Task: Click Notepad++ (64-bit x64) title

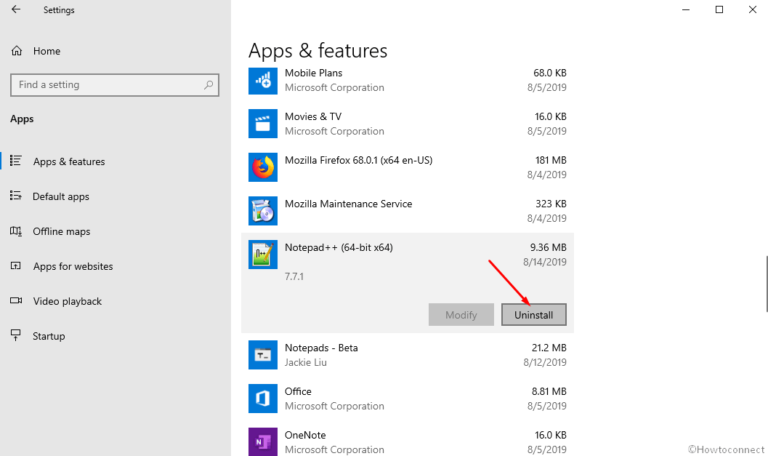Action: (338, 247)
